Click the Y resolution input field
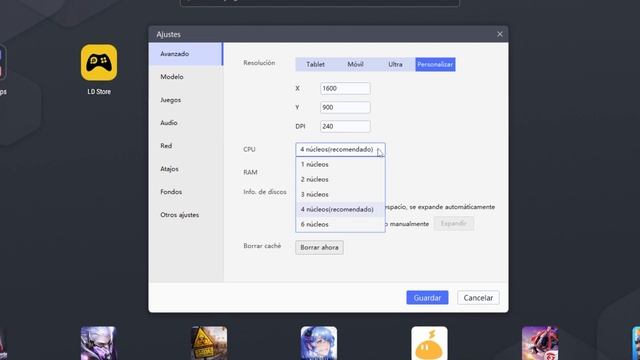The image size is (640, 360). tap(345, 107)
